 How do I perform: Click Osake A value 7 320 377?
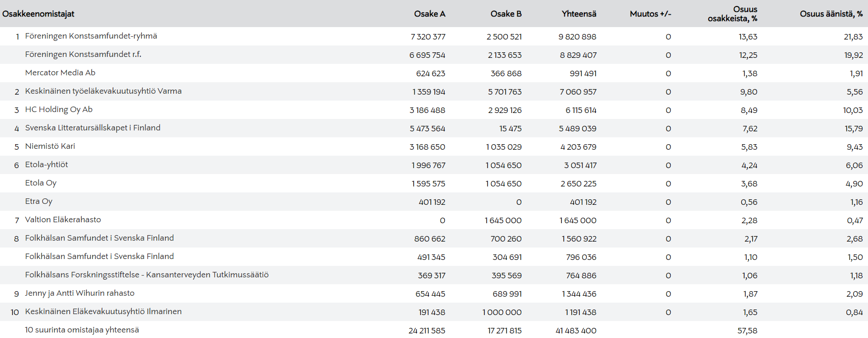[428, 37]
